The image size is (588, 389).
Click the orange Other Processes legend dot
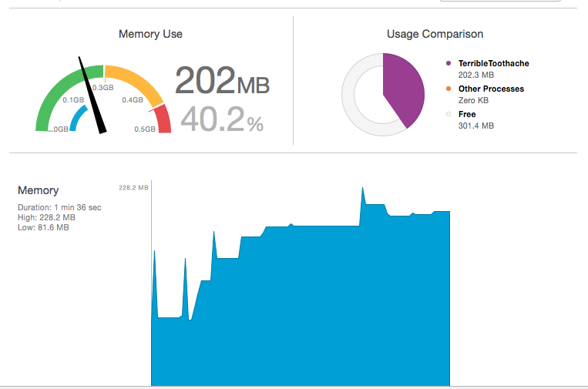[x=448, y=89]
